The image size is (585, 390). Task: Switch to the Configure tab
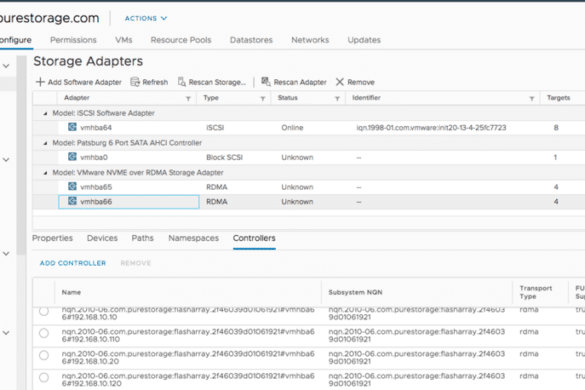(16, 40)
